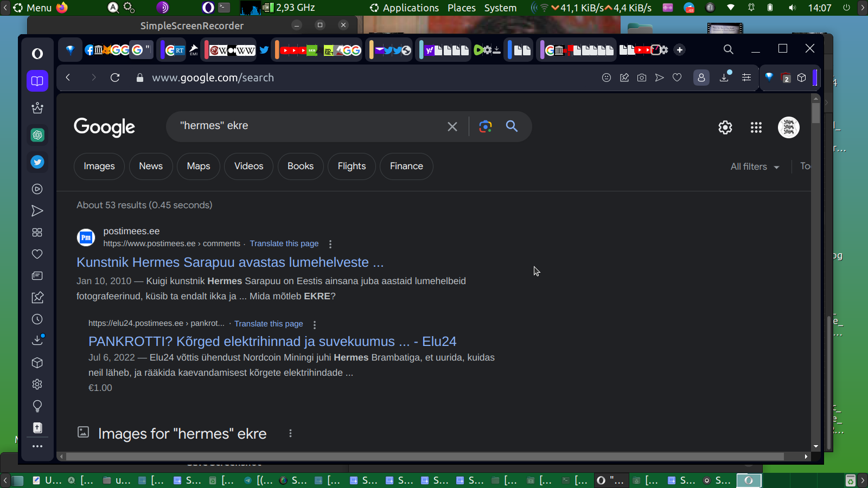Open the PANKROTTI? Elu24 result link
Image resolution: width=868 pixels, height=488 pixels.
[x=272, y=342]
